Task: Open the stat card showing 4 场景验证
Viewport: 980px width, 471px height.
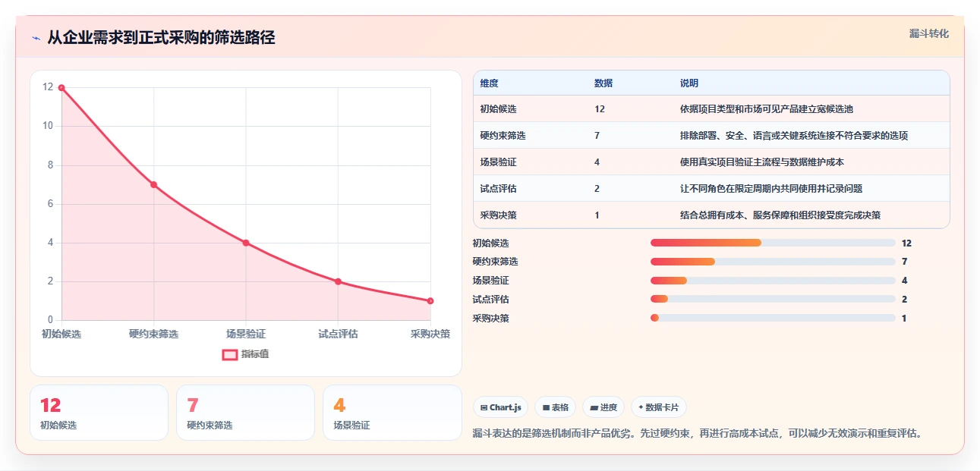Action: [x=392, y=413]
